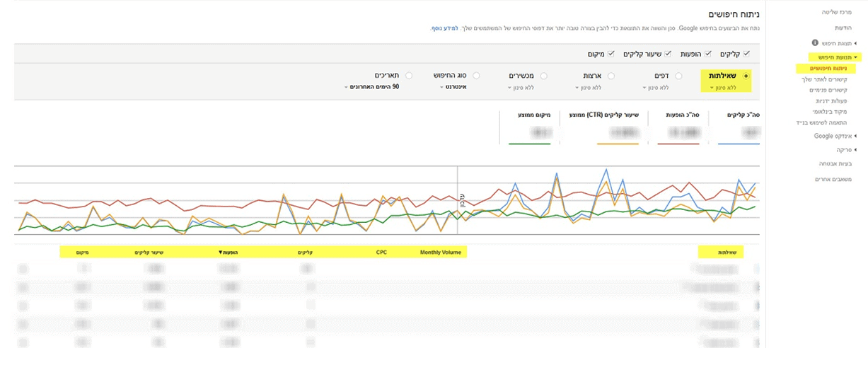The width and height of the screenshot is (868, 365).
Task: Expand the אינדקס Google sidebar section
Action: tap(835, 136)
